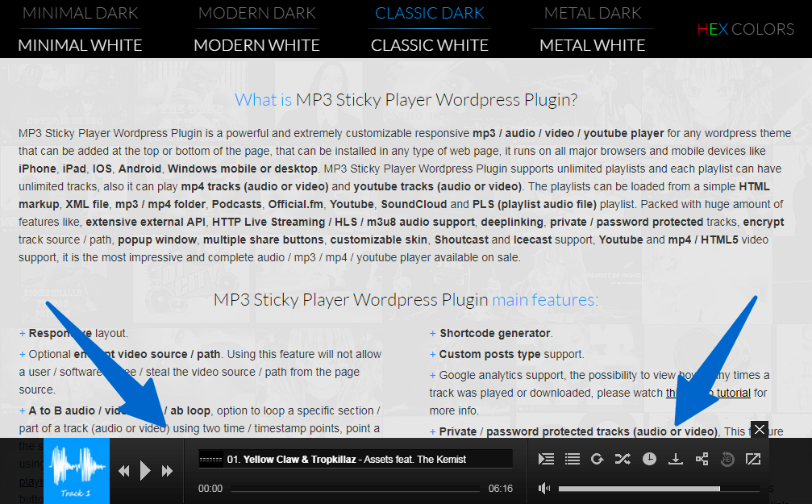Open the HEX COLORS page

pyautogui.click(x=746, y=29)
